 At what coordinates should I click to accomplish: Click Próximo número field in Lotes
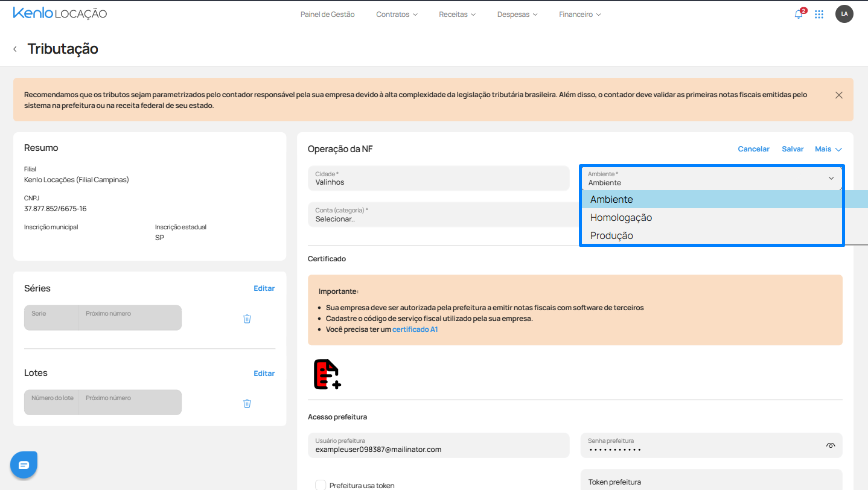pyautogui.click(x=130, y=402)
